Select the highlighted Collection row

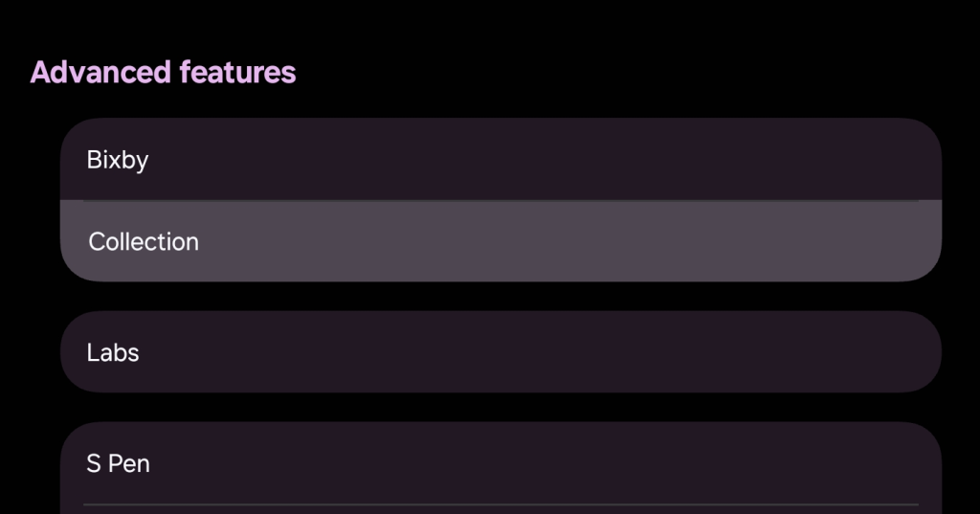tap(501, 241)
